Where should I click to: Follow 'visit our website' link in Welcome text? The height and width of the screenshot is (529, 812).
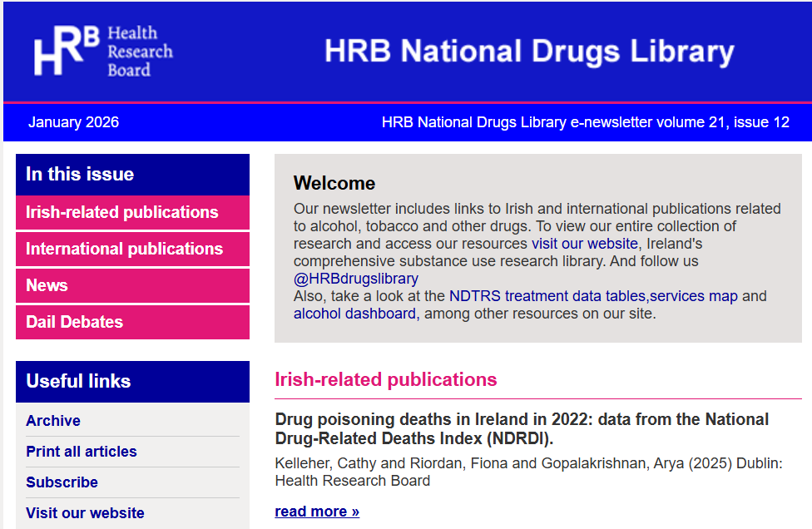[x=585, y=243]
